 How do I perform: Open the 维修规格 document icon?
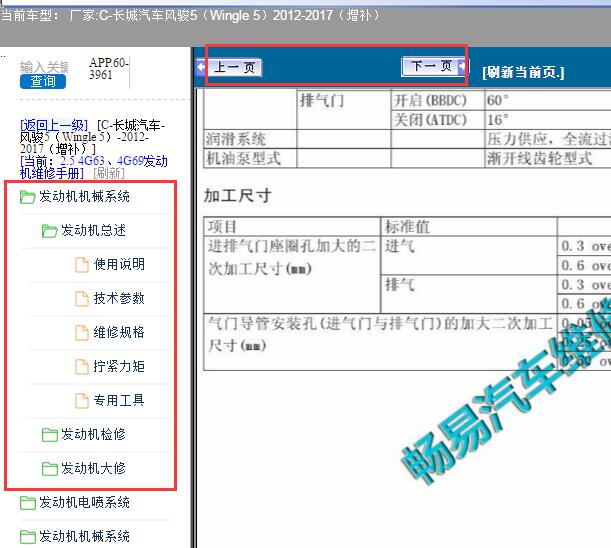pyautogui.click(x=81, y=332)
